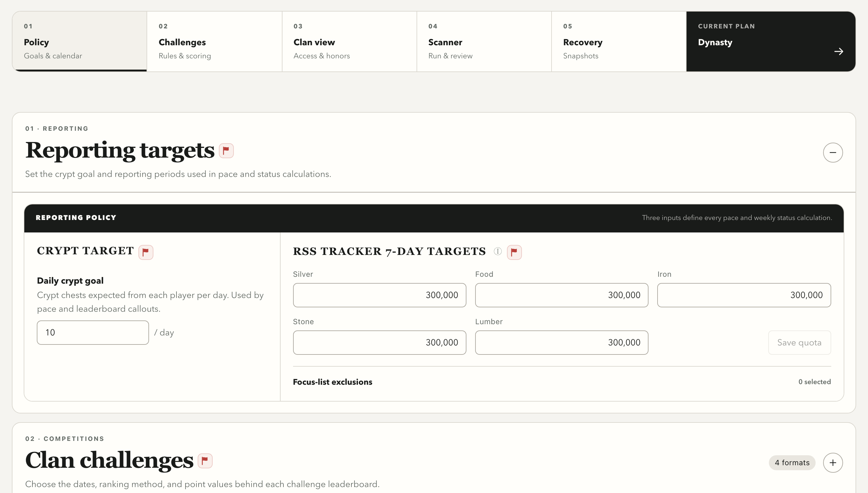Expand the Clan challenges section
The height and width of the screenshot is (493, 868).
point(833,462)
